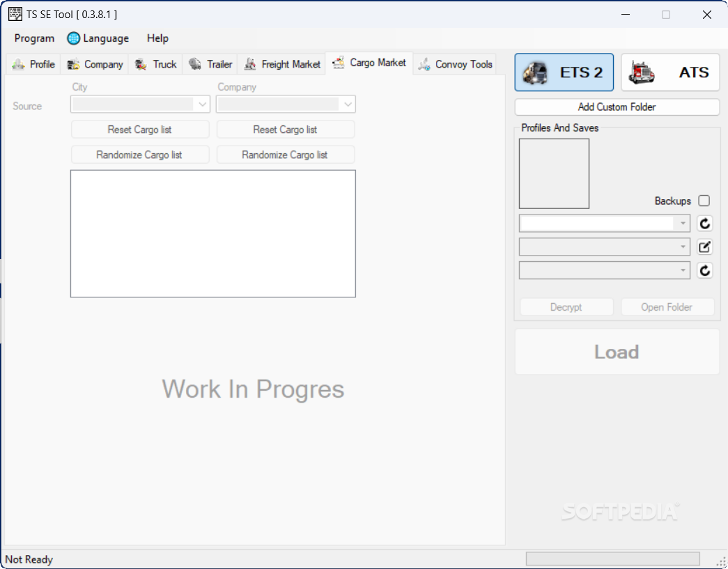This screenshot has width=728, height=569.
Task: Click Randomize Cargo list under City
Action: (140, 155)
